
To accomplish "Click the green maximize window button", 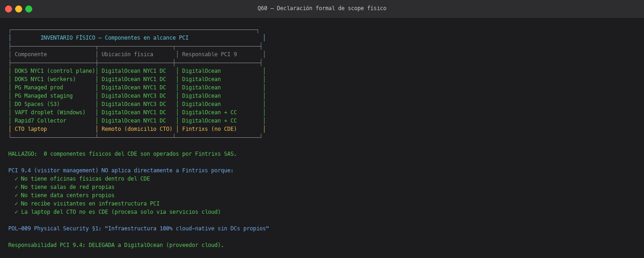I will pos(29,9).
